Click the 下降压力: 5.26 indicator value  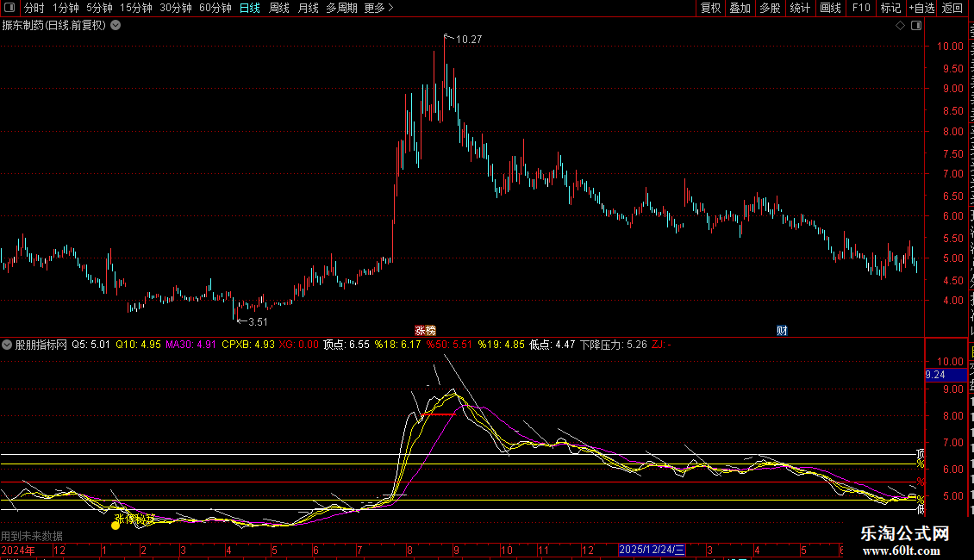click(x=614, y=345)
